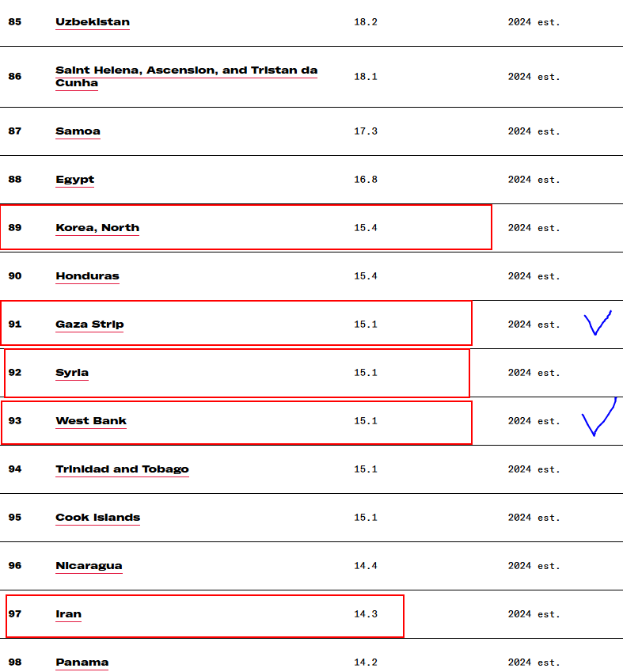The width and height of the screenshot is (623, 672).
Task: Click the Samoa country link
Action: tap(78, 131)
